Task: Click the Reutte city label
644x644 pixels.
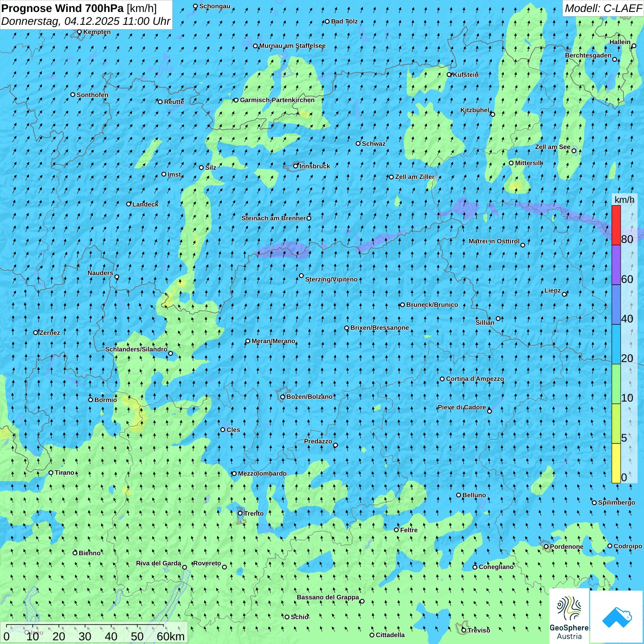Action: [x=174, y=102]
